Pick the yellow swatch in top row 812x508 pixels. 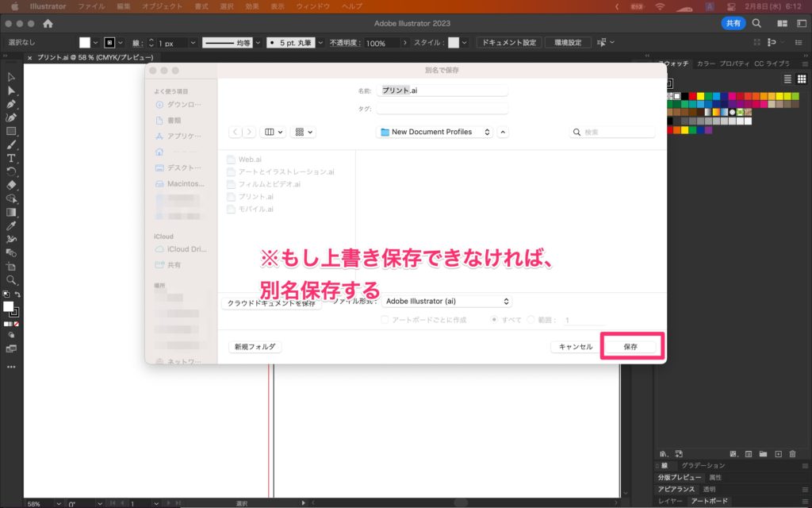(699, 95)
